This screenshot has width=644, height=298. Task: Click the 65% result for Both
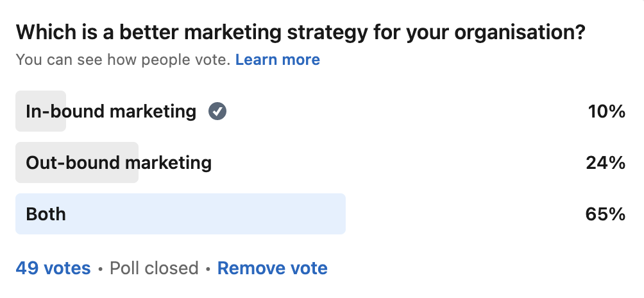coord(606,214)
